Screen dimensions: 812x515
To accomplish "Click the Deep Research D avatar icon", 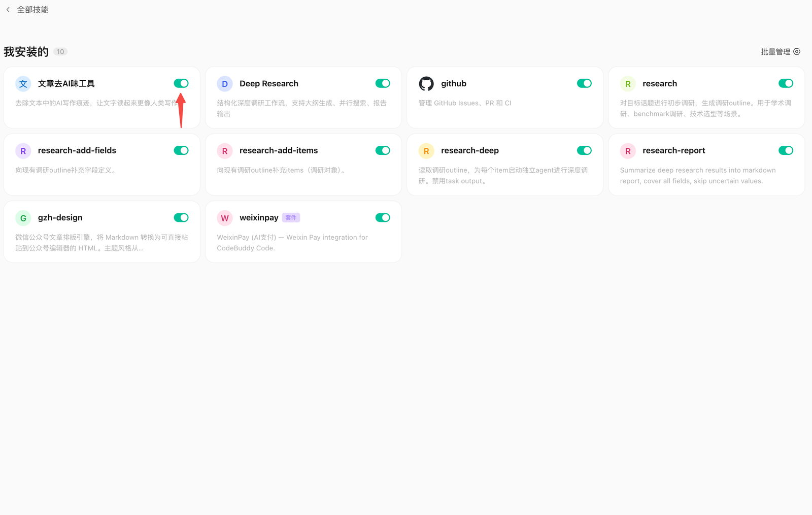I will 225,84.
